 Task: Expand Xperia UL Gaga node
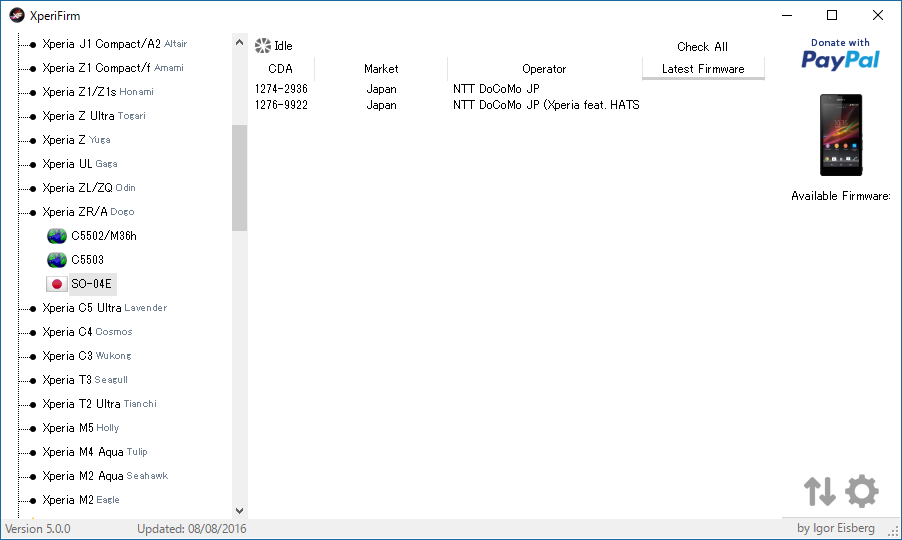pyautogui.click(x=32, y=164)
